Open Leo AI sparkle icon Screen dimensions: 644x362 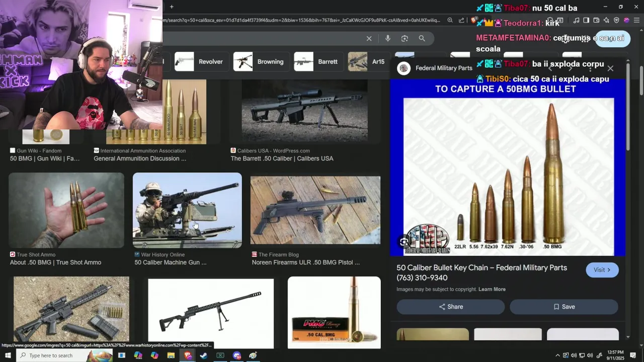tap(606, 20)
